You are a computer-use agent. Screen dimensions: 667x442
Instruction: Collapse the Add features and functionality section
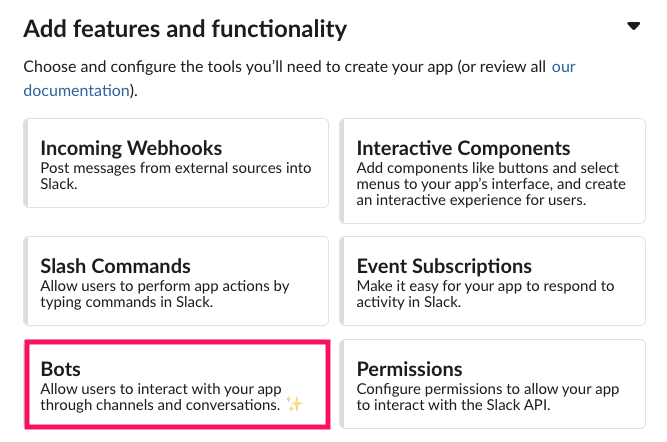(633, 26)
